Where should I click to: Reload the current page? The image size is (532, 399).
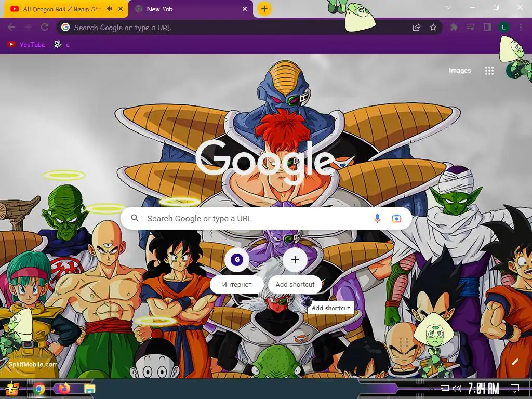pos(45,28)
